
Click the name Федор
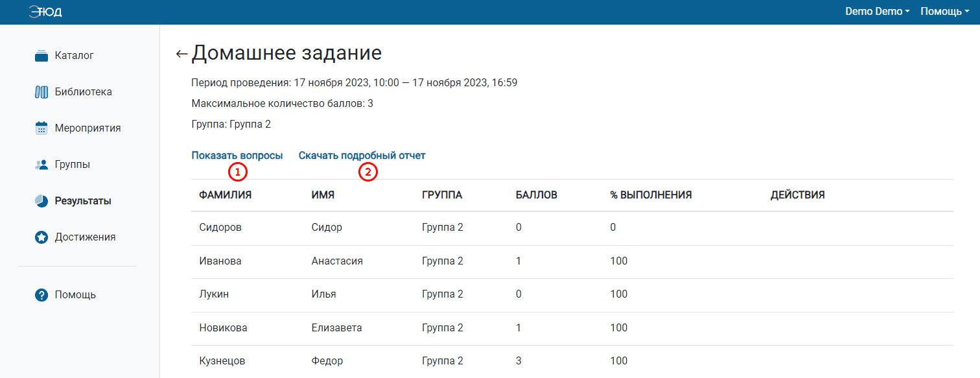click(327, 361)
